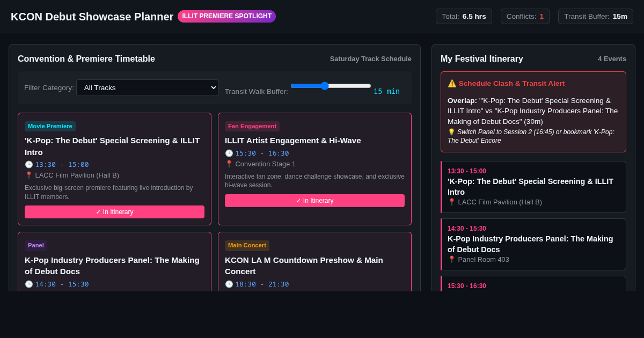
Task: Select the 13:30 - 15:00 itinerary entry title
Action: [530, 187]
